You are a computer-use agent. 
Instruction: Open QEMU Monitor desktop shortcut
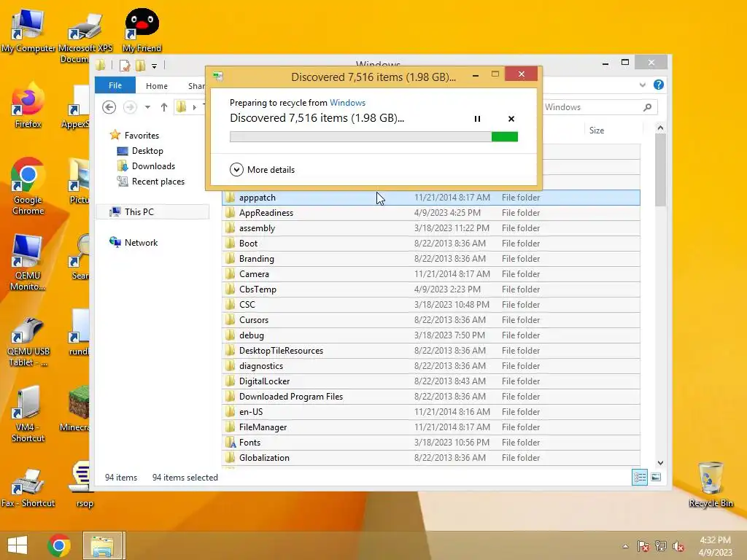(28, 262)
